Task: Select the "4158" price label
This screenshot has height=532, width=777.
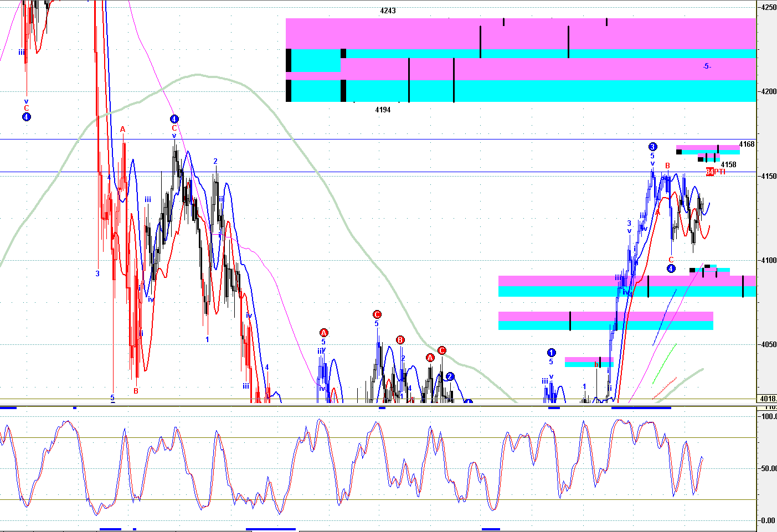Action: (728, 164)
